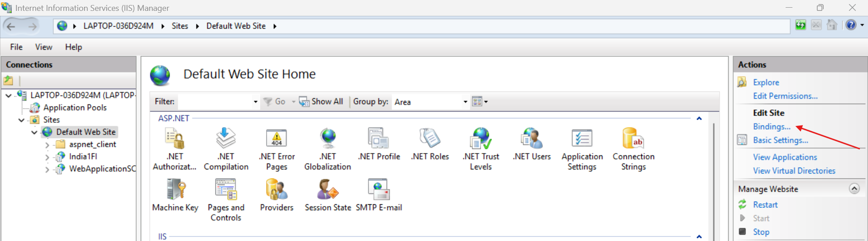Image resolution: width=868 pixels, height=241 pixels.
Task: Open the Providers feature icon
Action: coord(277,190)
